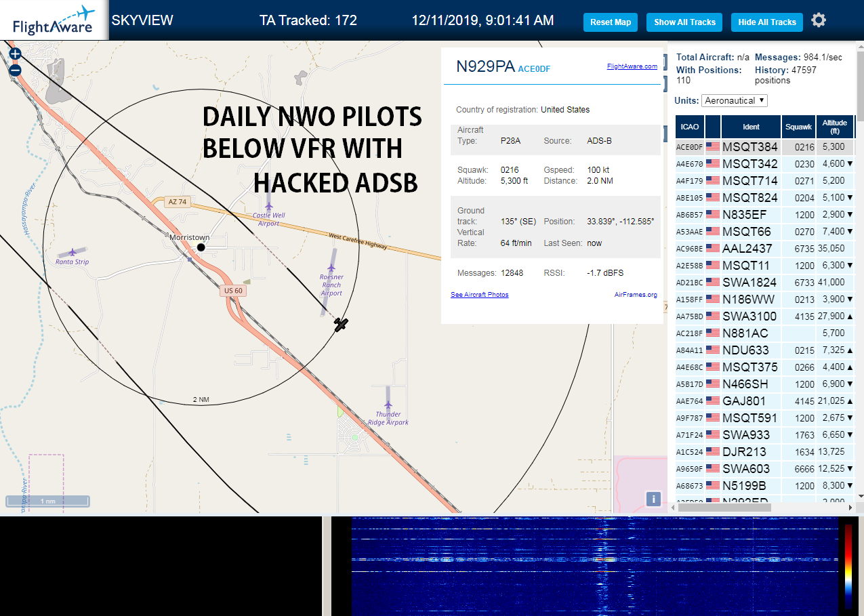Click the FlightAware logo
Image resolution: width=864 pixels, height=616 pixels.
point(54,20)
